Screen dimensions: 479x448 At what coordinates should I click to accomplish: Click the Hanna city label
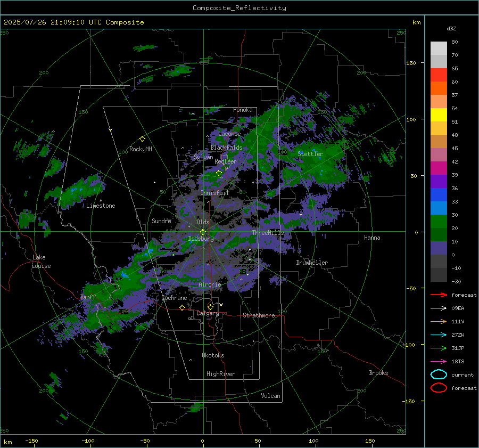tap(372, 238)
